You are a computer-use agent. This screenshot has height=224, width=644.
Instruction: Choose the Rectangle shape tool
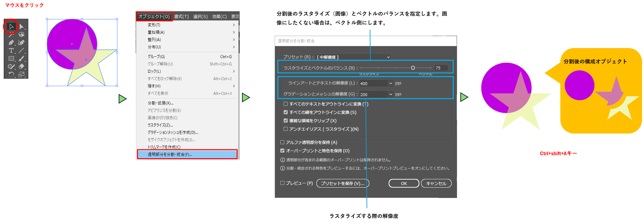point(11,59)
